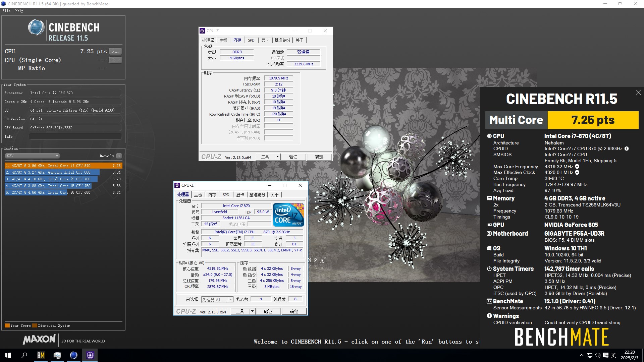
Task: Click the stopwatch icon beside System Timers
Action: coord(489,269)
